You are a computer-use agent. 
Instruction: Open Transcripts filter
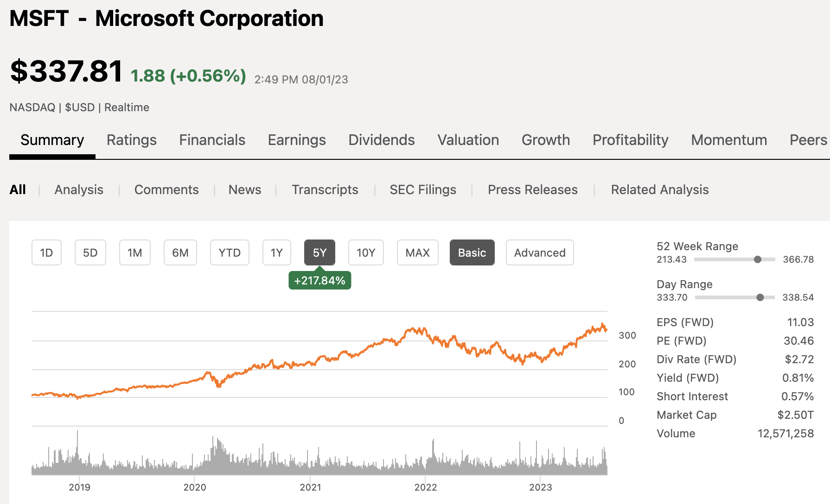tap(325, 190)
